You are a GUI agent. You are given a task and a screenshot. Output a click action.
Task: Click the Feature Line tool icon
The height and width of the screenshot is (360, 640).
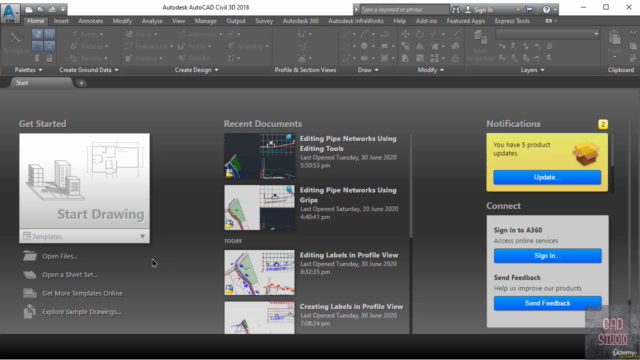pos(129,46)
